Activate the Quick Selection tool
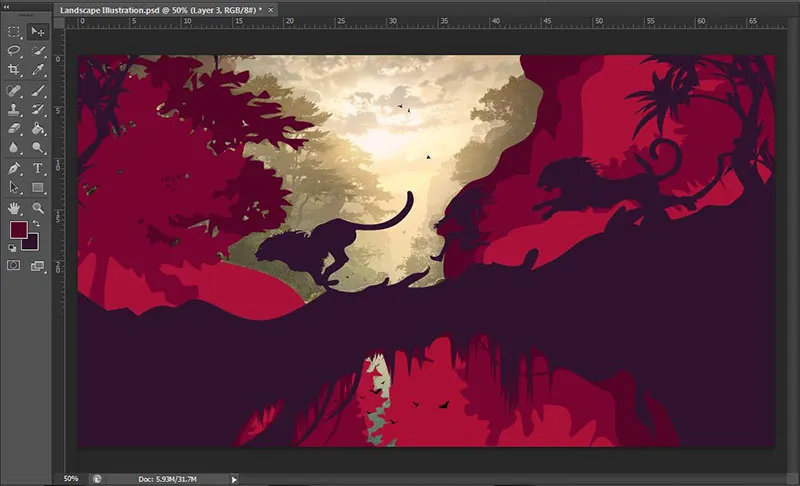Viewport: 800px width, 486px height. coord(37,51)
